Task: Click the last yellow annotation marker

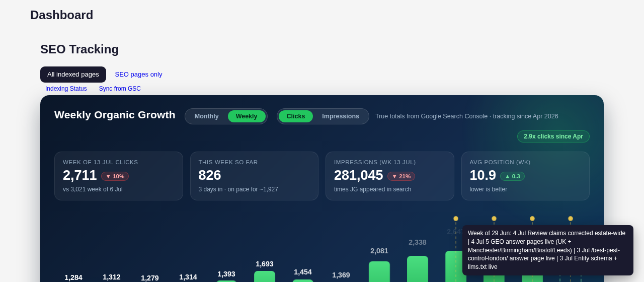Action: click(571, 219)
